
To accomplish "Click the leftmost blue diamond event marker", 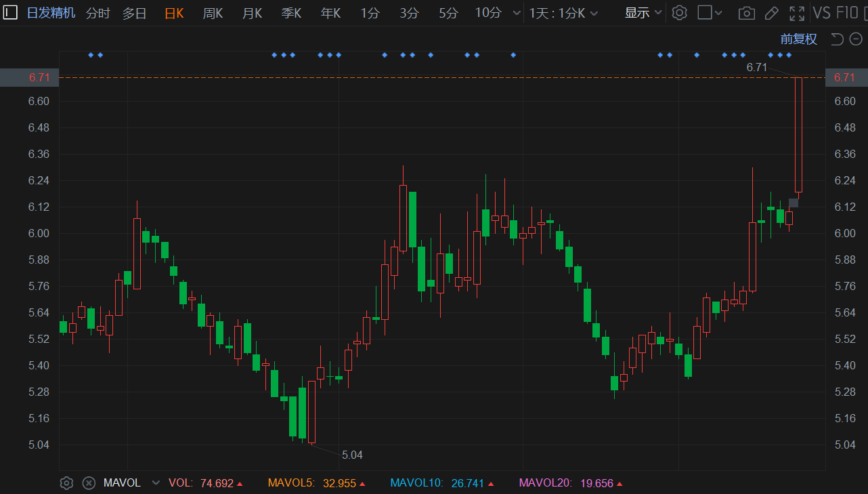I will click(x=91, y=55).
